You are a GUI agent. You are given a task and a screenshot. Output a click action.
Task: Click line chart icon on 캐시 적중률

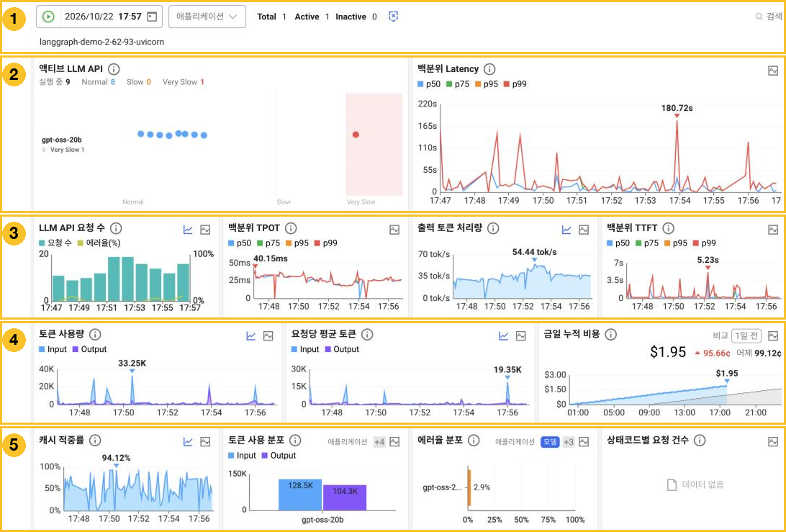tap(188, 442)
